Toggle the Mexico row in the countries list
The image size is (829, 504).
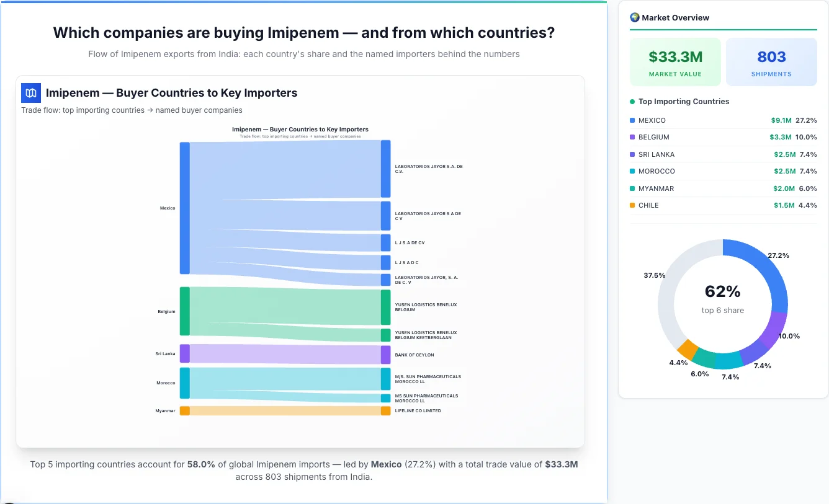tap(723, 120)
